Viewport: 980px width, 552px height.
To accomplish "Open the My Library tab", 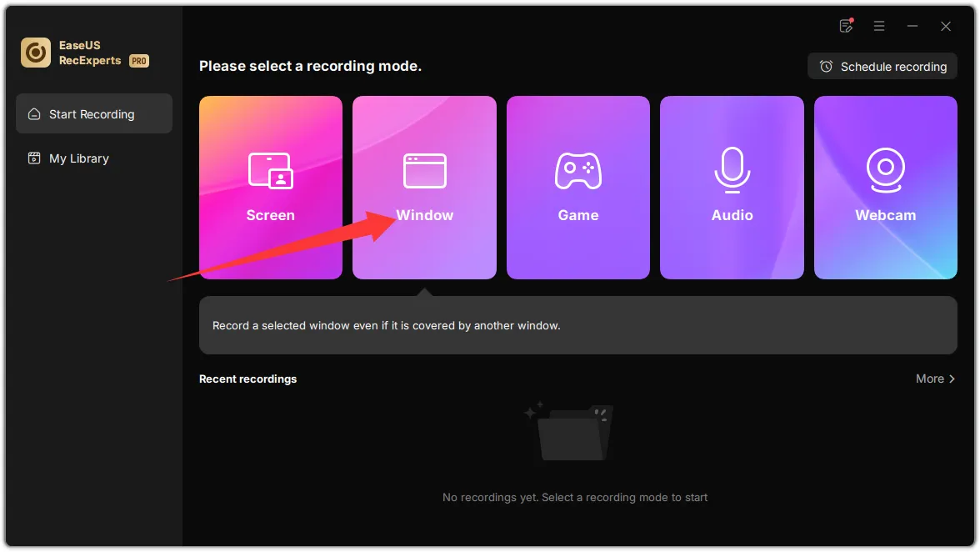I will (79, 158).
